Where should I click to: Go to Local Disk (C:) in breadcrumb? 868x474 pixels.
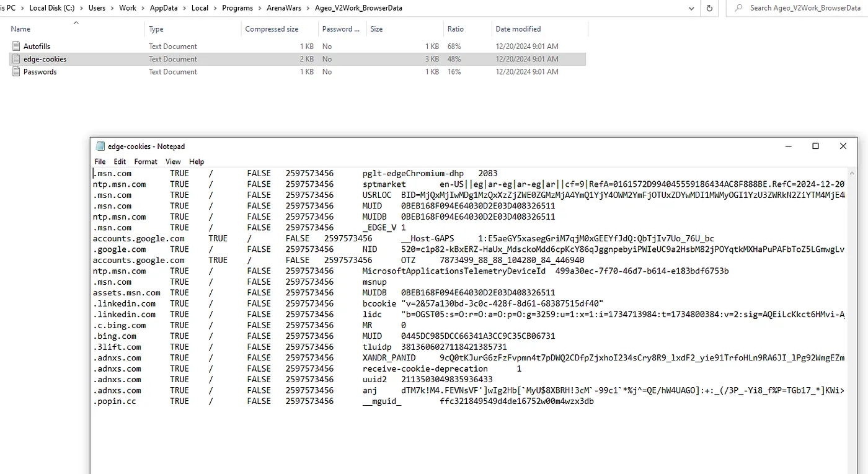52,8
